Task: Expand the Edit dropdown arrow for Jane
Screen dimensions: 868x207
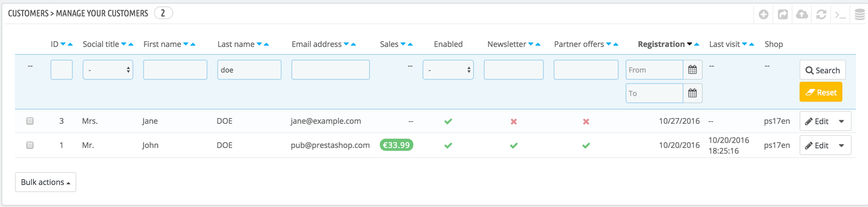Action: pyautogui.click(x=842, y=121)
